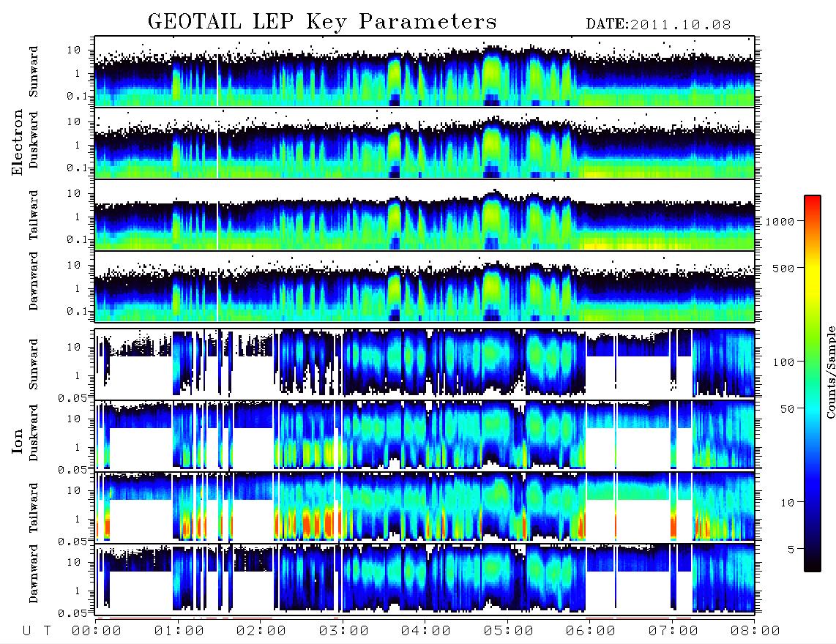This screenshot has height=644, width=836.
Task: Click the 00:00 time tick label
Action: coord(97,632)
